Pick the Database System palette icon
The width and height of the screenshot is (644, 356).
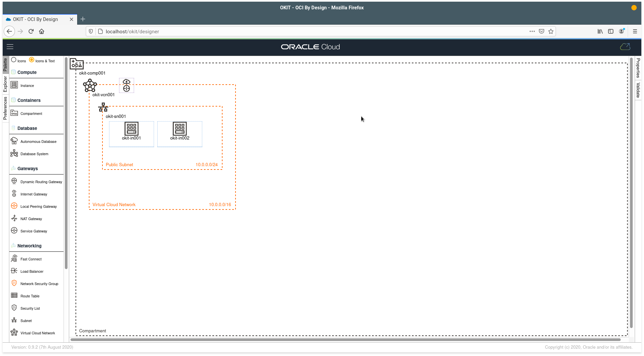tap(14, 154)
